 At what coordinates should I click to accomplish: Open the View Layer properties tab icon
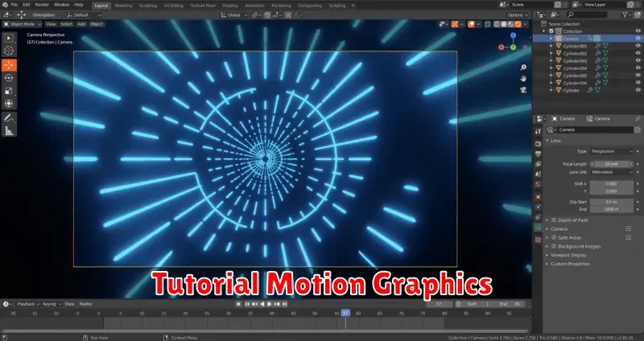click(538, 164)
